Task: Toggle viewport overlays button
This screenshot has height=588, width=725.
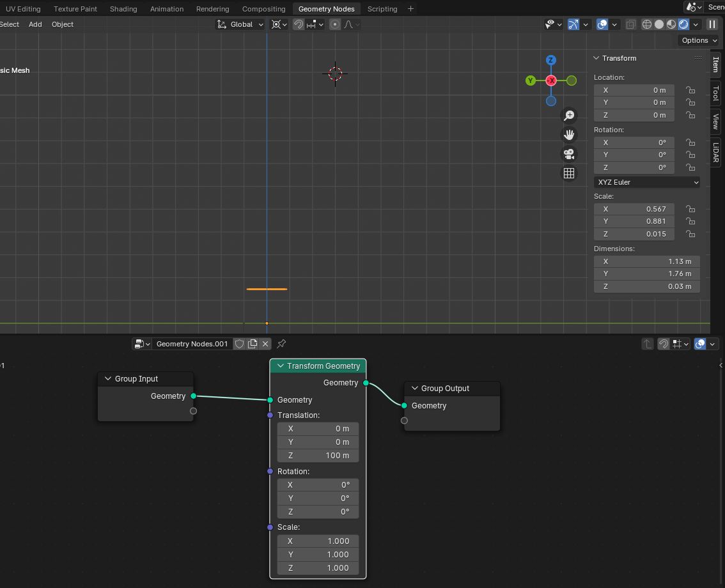Action: [x=602, y=24]
